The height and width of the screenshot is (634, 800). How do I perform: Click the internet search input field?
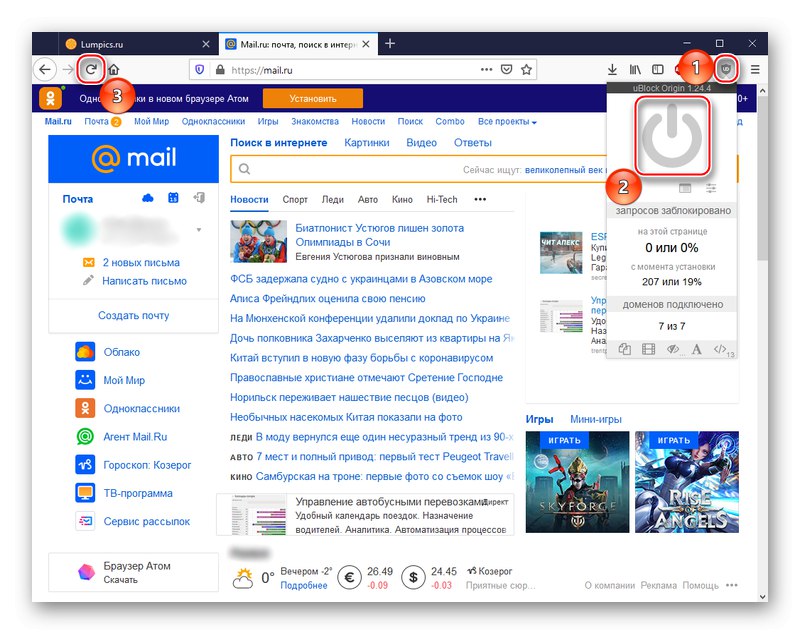click(x=418, y=169)
